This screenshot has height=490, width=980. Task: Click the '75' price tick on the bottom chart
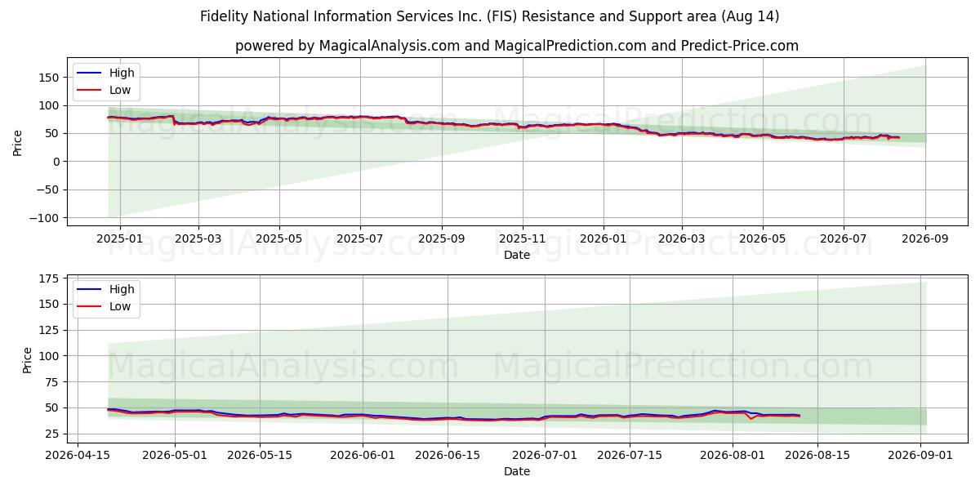tap(54, 381)
